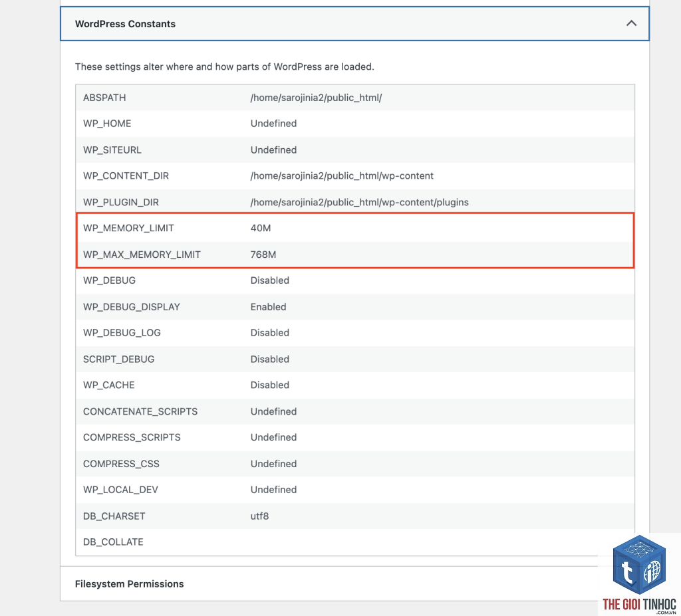Collapse the WordPress Constants section chevron
The image size is (681, 616).
coord(631,23)
